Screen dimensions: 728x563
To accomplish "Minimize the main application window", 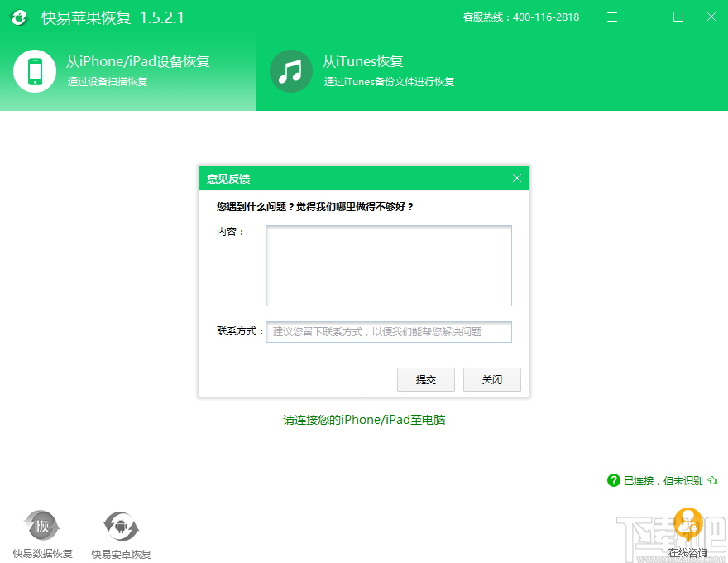I will point(645,17).
